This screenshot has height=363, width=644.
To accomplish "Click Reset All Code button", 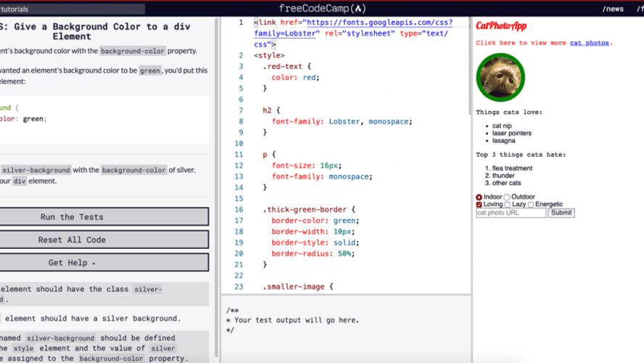I will (104, 240).
